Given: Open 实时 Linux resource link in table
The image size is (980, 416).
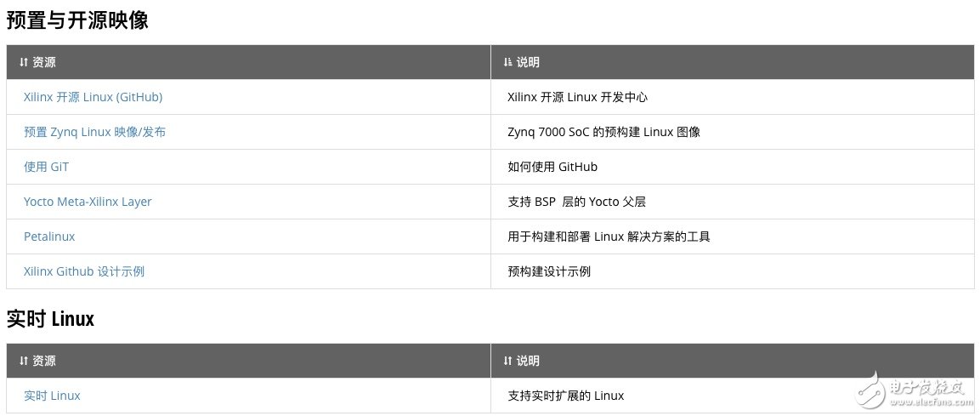Looking at the screenshot, I should point(52,396).
